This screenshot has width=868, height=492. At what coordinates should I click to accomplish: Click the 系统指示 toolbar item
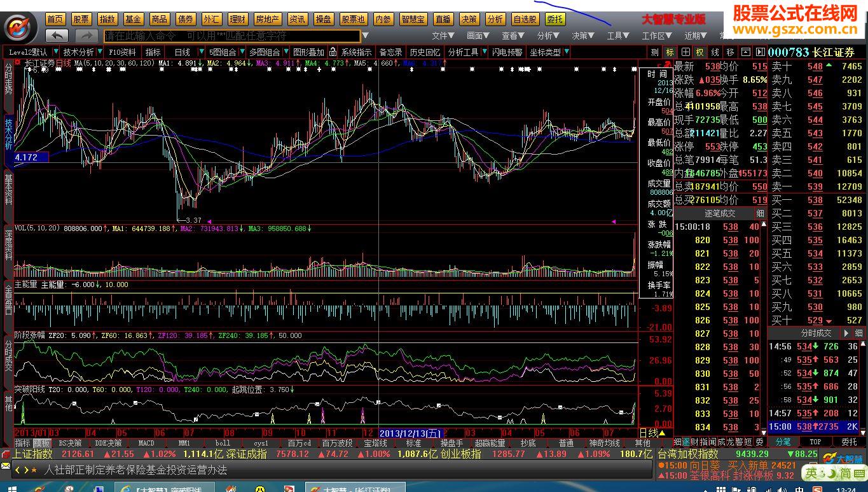[x=356, y=52]
